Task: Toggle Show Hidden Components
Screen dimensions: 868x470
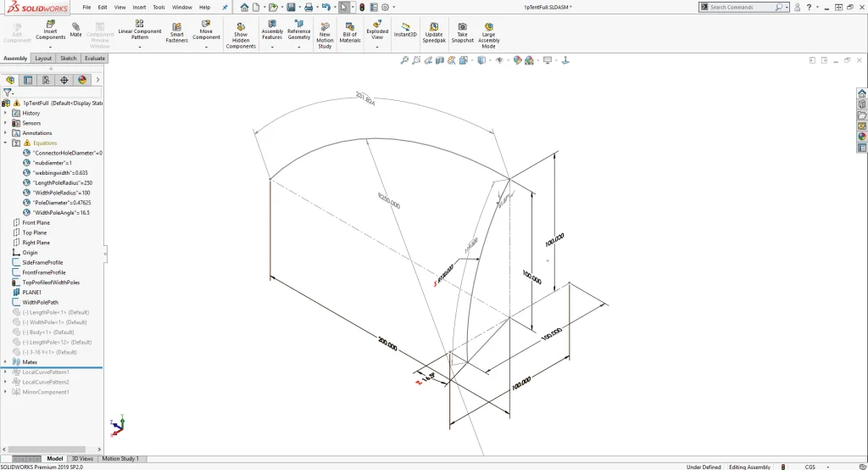Action: pyautogui.click(x=241, y=32)
